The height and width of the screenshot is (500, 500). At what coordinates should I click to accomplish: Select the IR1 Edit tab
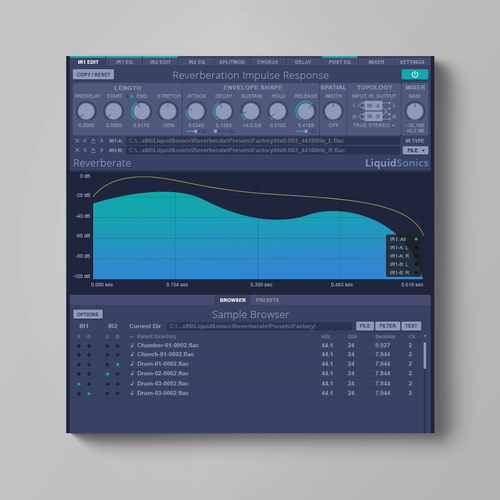click(88, 62)
